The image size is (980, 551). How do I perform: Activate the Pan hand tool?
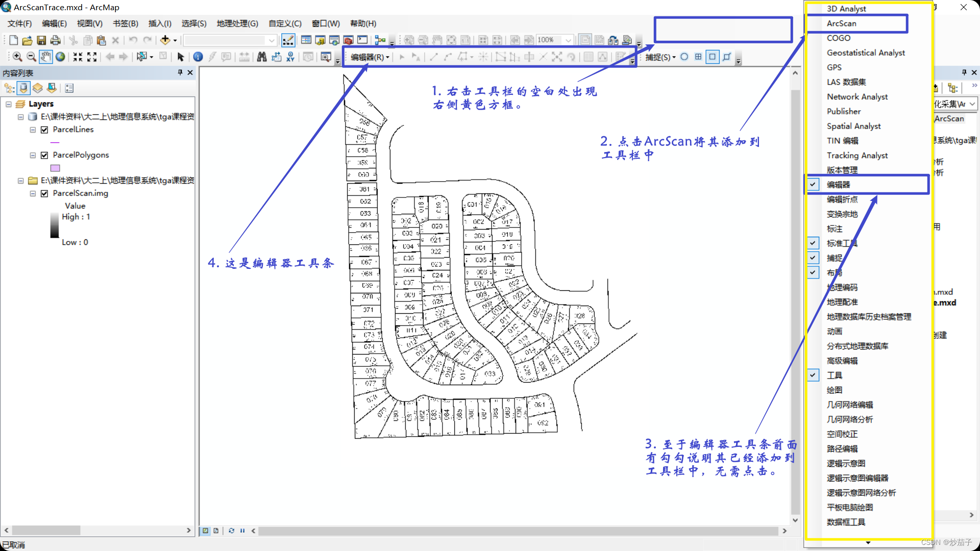pos(46,57)
